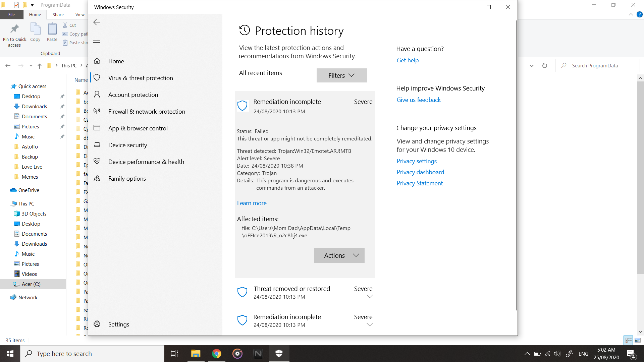644x362 pixels.
Task: Open Device performance & health
Action: [x=146, y=162]
